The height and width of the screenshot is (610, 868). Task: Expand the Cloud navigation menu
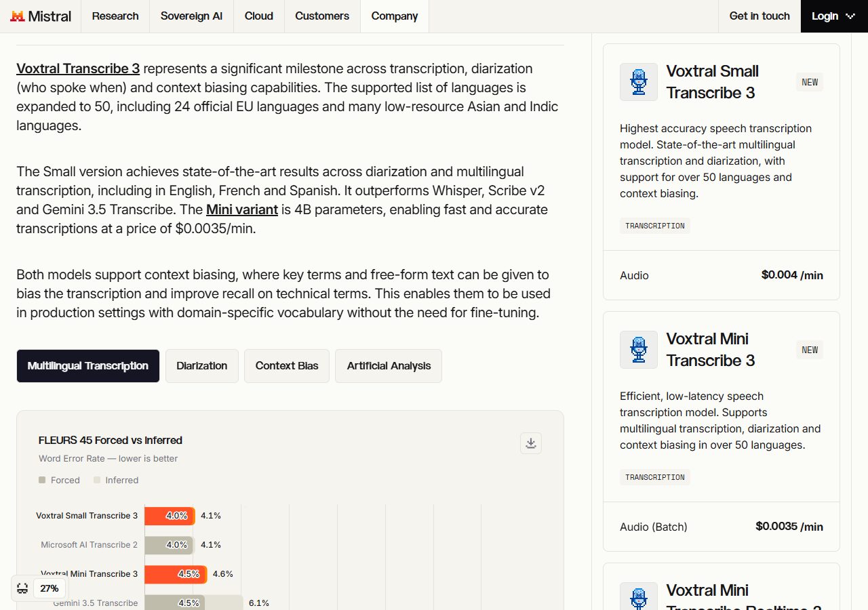tap(259, 16)
